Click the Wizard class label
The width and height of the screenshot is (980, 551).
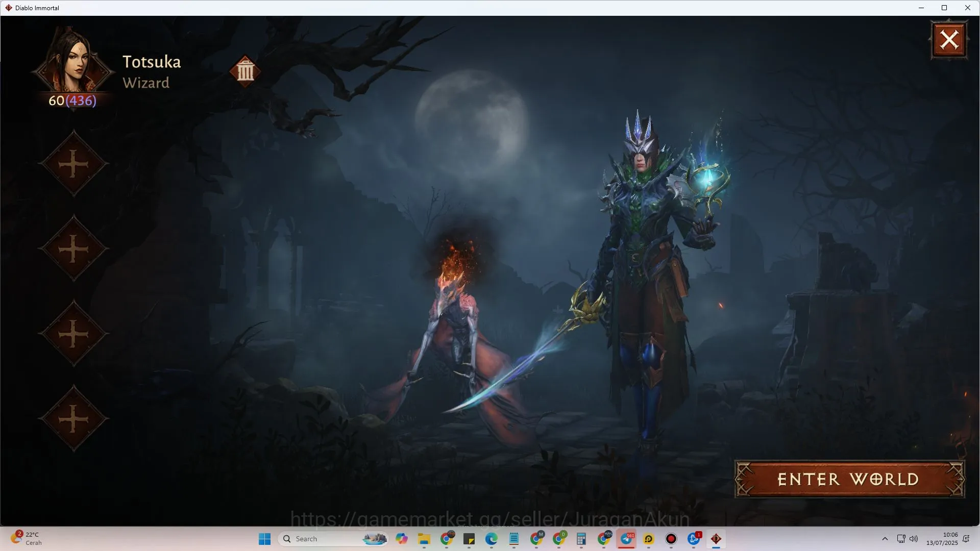146,83
